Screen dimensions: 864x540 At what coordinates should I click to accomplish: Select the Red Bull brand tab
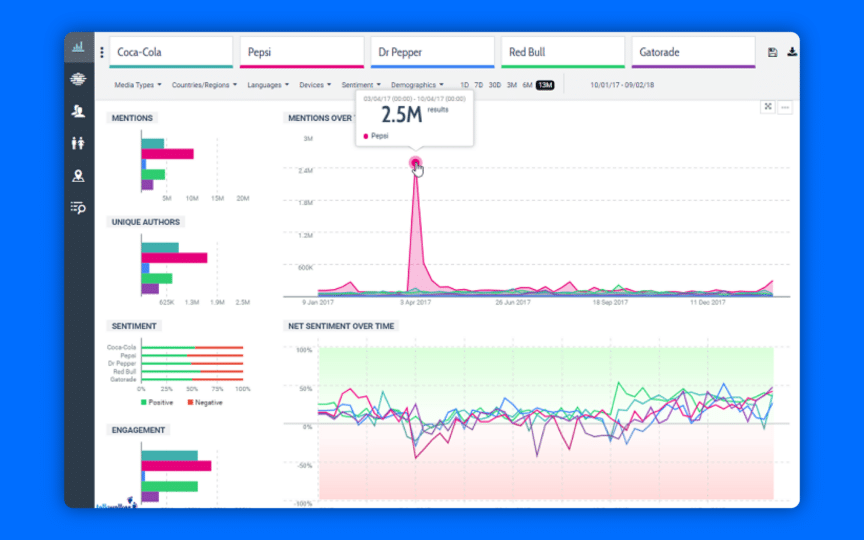pyautogui.click(x=563, y=53)
